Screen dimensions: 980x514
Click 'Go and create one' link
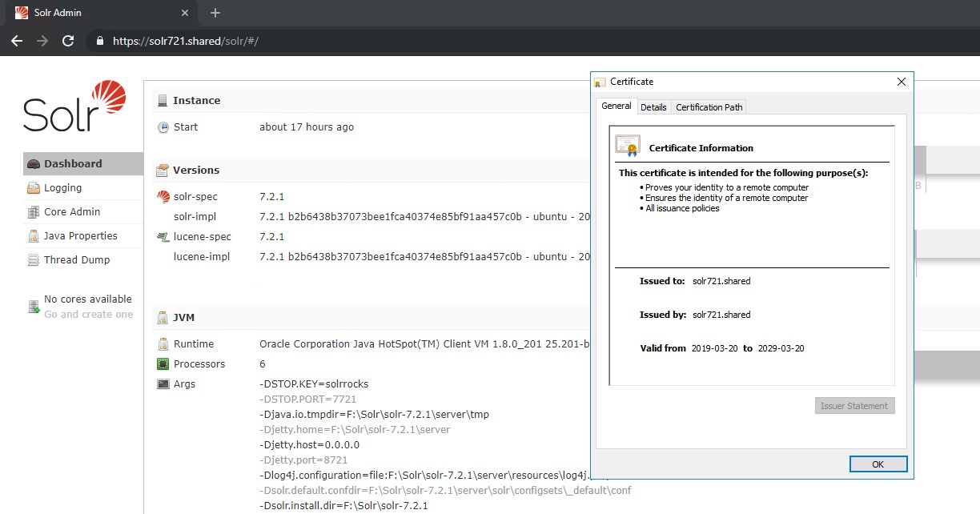(89, 315)
